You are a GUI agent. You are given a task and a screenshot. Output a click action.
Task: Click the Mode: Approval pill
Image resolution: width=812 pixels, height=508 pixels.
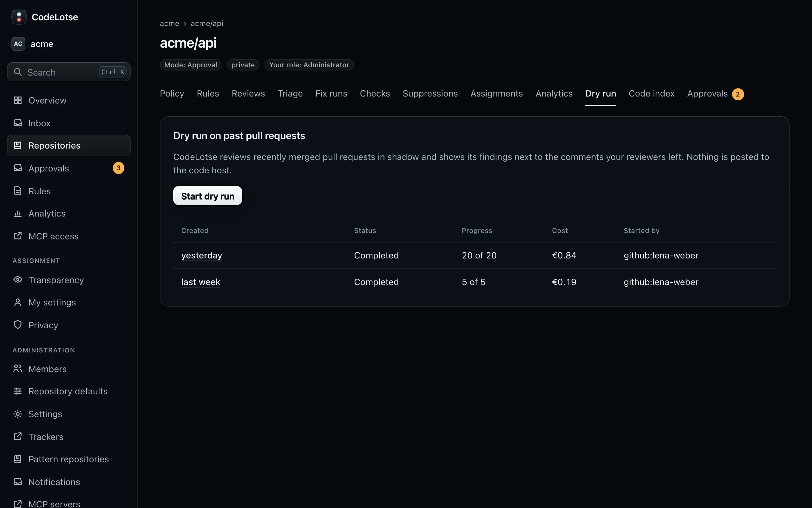point(191,65)
